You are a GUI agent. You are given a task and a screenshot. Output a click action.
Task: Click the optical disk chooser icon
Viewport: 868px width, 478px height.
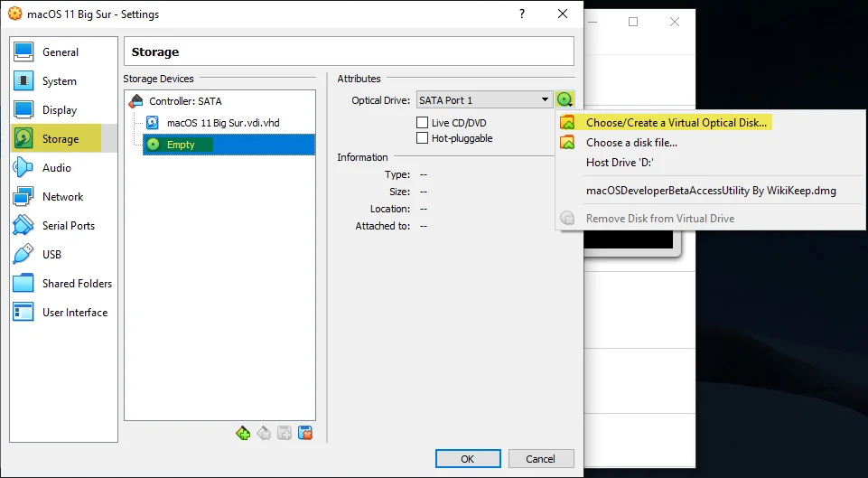(565, 99)
